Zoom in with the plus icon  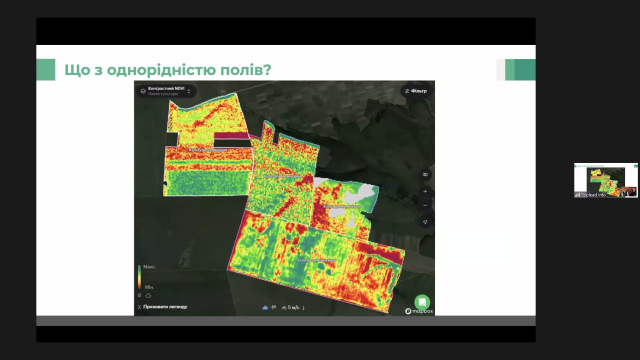point(425,191)
